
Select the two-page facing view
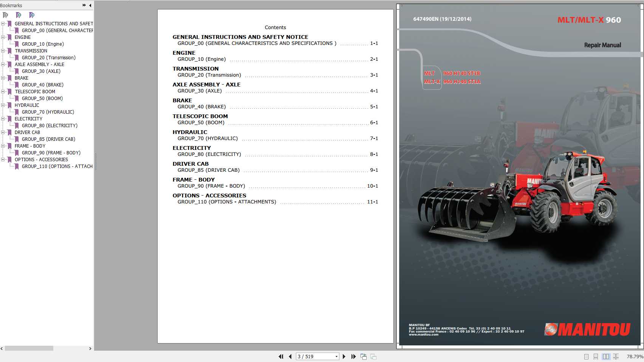(x=606, y=356)
